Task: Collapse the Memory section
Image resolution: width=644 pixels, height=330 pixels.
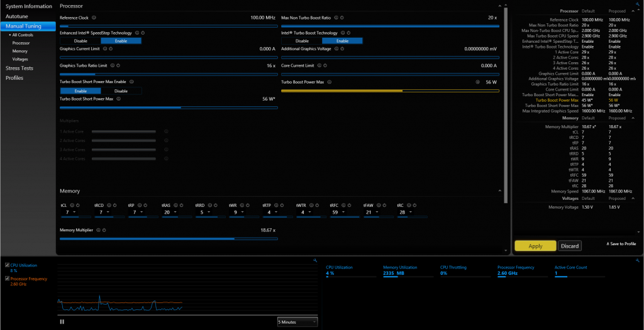Action: pos(499,190)
